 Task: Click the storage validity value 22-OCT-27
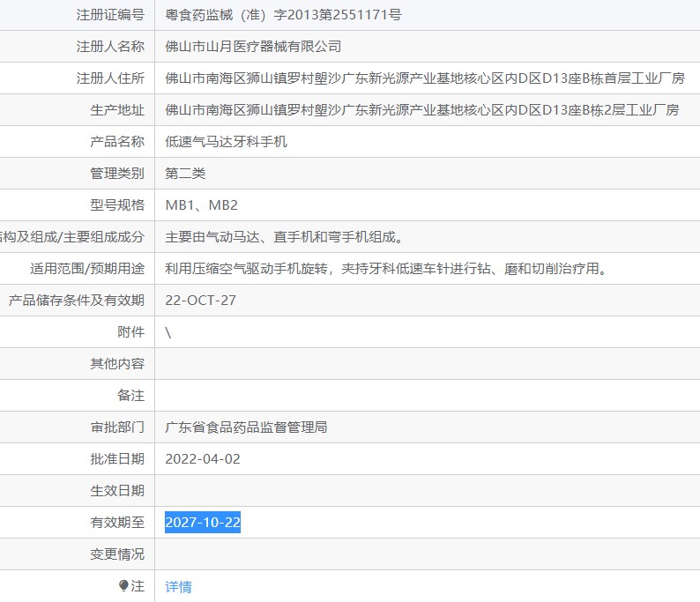tap(200, 301)
